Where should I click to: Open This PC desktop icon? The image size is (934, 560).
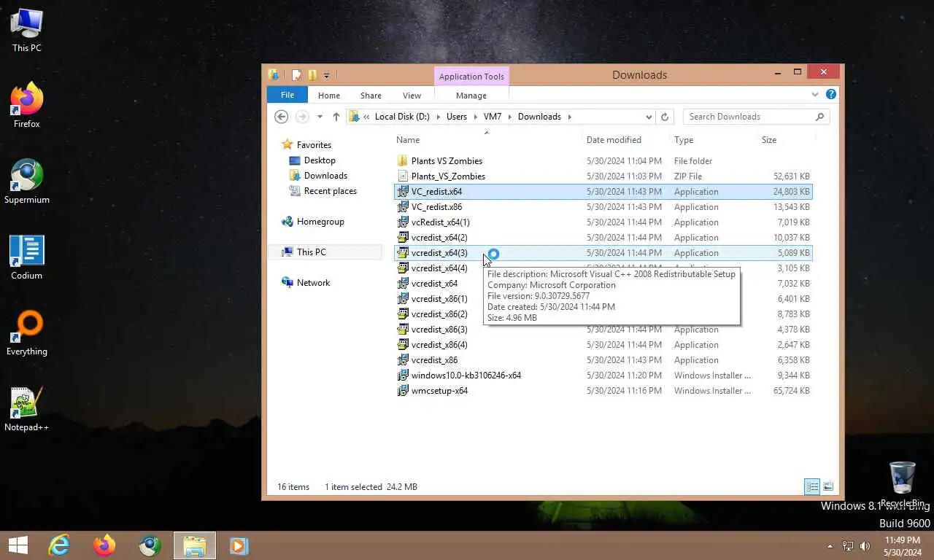[x=27, y=31]
